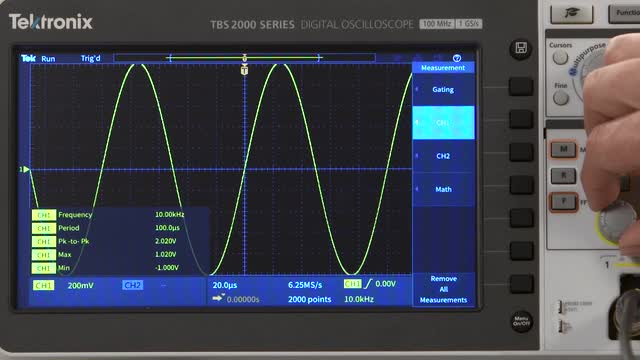Screen dimensions: 640x360
Task: Click the 200mV vertical scale readout
Action: 81,285
